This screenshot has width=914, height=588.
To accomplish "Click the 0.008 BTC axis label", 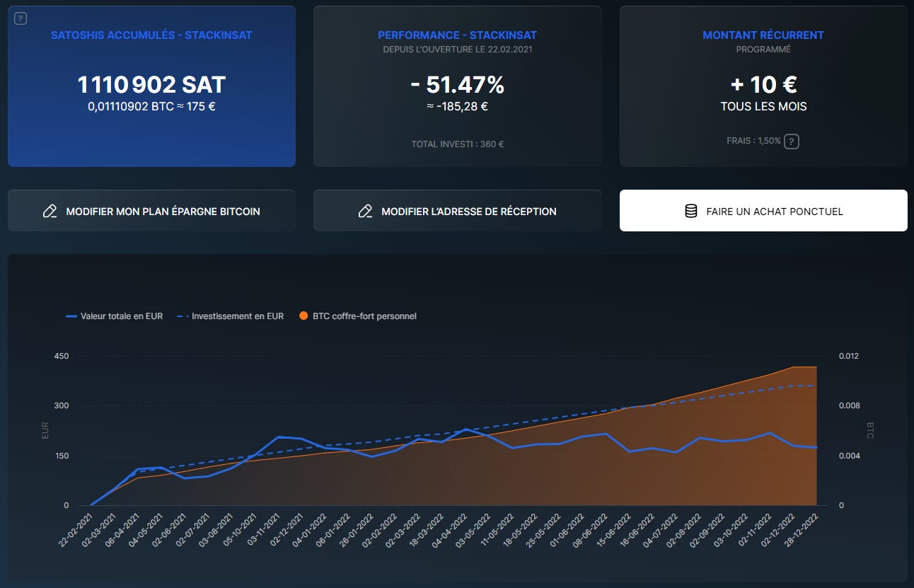I will point(848,406).
